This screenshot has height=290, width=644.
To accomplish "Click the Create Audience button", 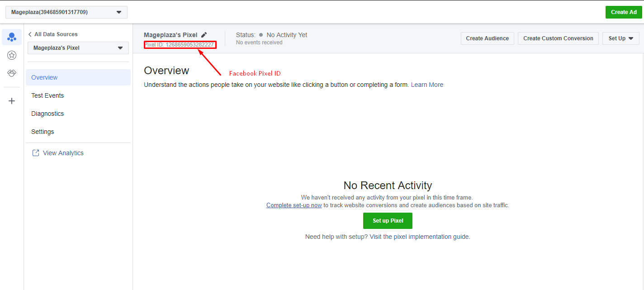I will pos(487,38).
